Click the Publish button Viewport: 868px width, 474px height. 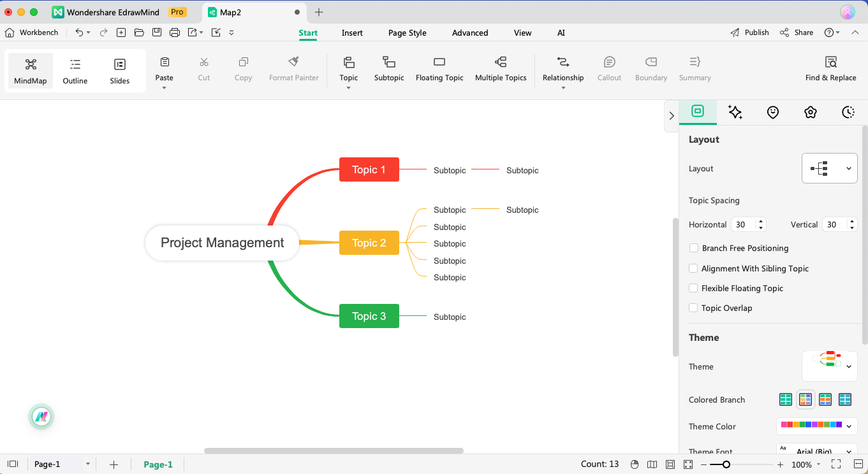(750, 32)
